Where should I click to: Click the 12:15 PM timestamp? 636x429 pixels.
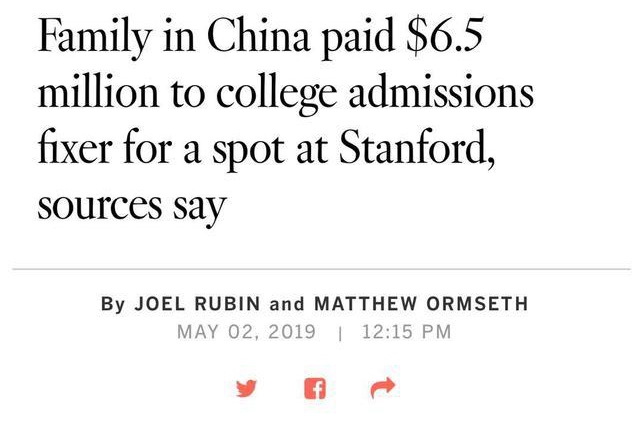406,332
